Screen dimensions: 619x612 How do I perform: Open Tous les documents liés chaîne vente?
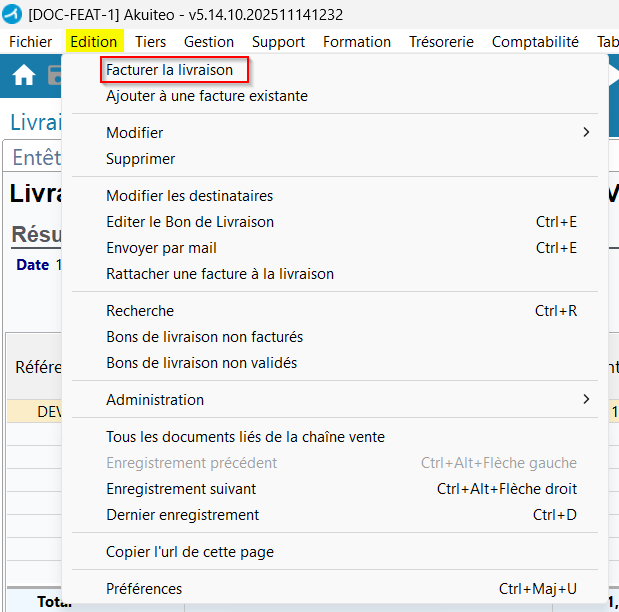click(245, 437)
